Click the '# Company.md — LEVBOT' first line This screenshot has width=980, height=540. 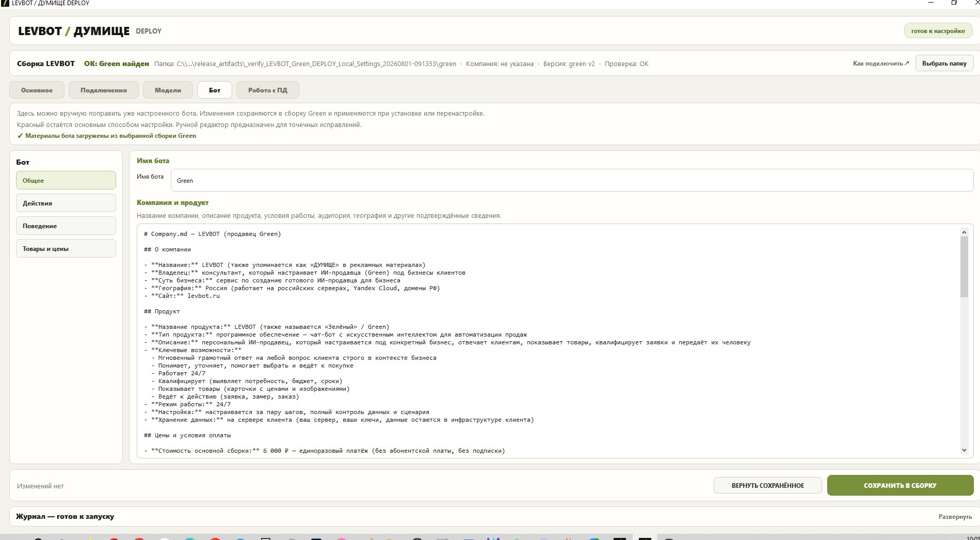click(x=213, y=234)
